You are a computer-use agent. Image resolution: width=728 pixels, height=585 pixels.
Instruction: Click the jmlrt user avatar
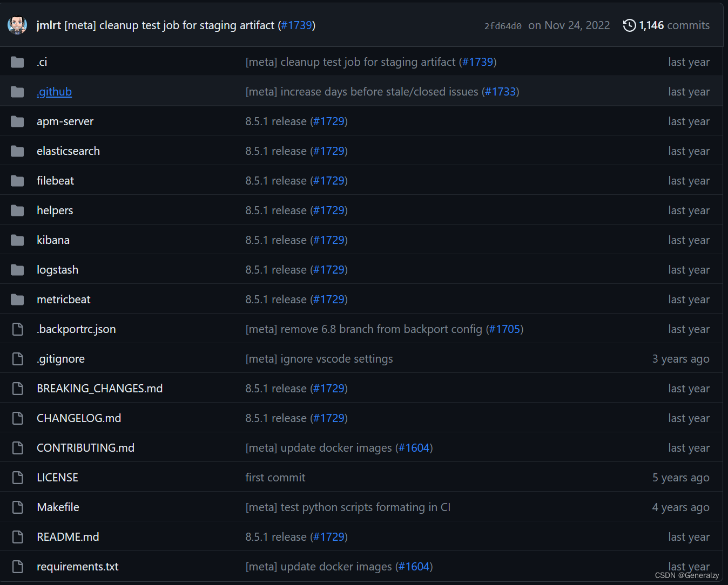pos(17,25)
